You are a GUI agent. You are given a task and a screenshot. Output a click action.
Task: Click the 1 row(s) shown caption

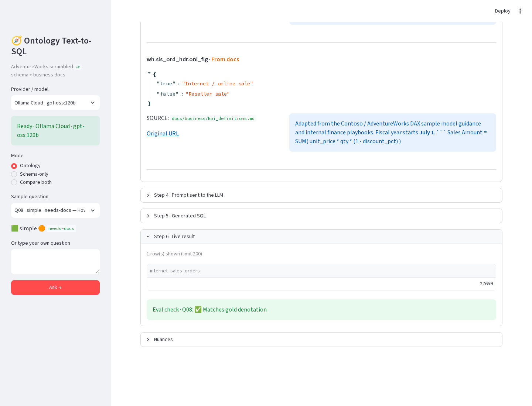pos(174,254)
